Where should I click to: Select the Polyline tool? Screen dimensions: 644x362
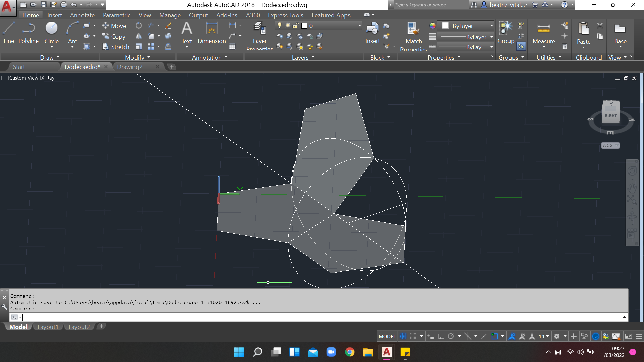tap(29, 33)
